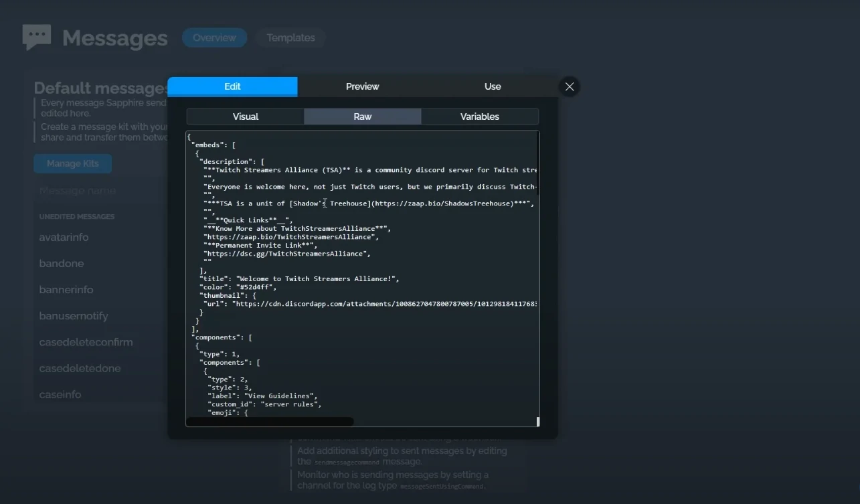Click the zaap.bio/TwitchStreamersAlliance URL line
The width and height of the screenshot is (860, 504).
pos(291,237)
